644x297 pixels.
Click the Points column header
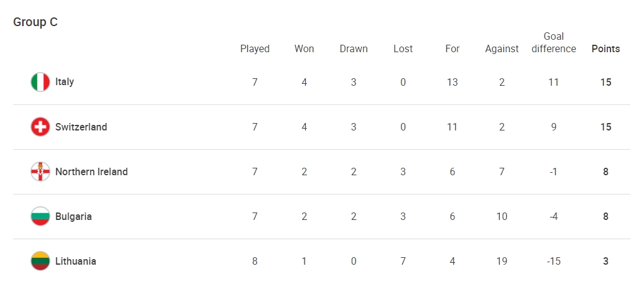[x=605, y=49]
